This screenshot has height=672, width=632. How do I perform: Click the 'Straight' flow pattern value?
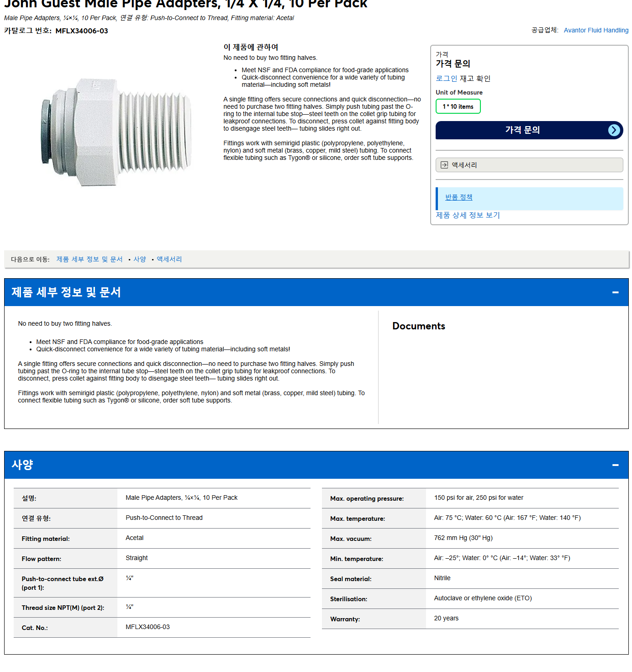click(x=137, y=558)
